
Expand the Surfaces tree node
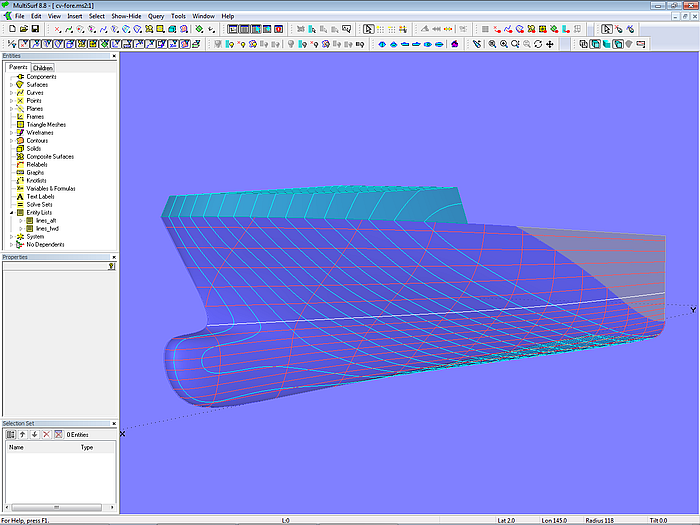coord(11,85)
